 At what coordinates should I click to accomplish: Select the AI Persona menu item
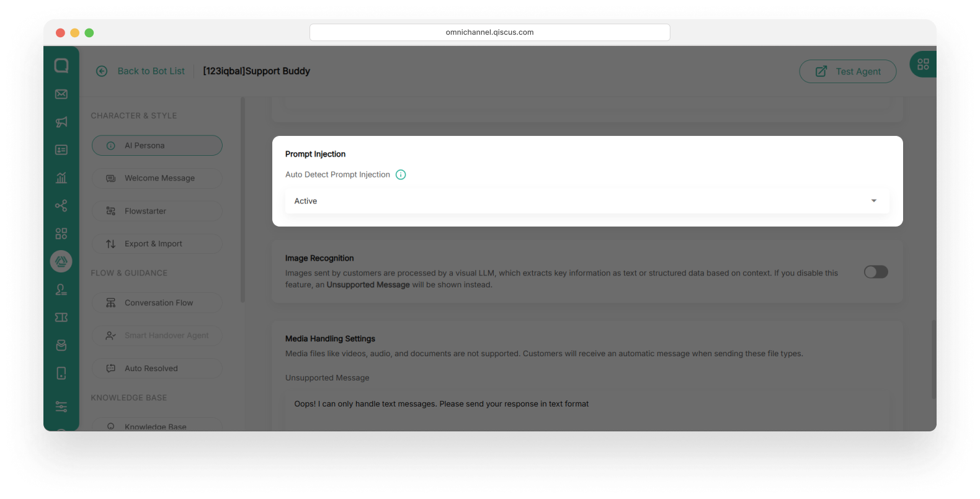157,146
